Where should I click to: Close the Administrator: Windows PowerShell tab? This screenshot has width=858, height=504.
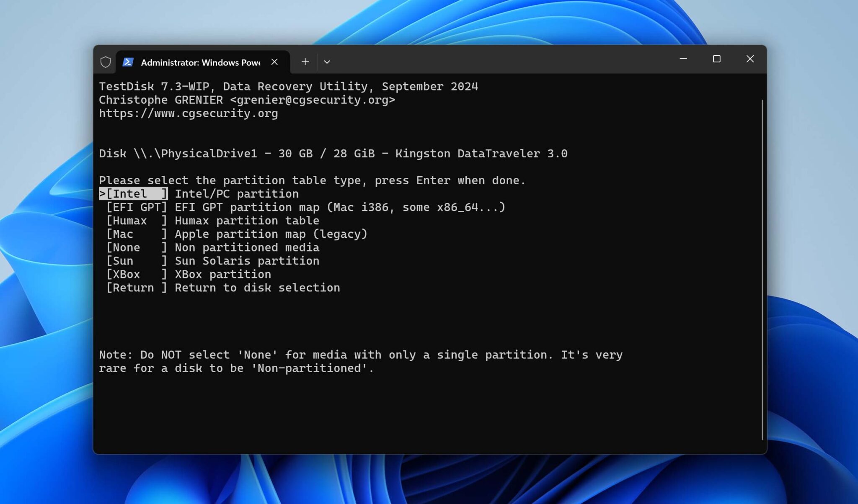point(275,62)
